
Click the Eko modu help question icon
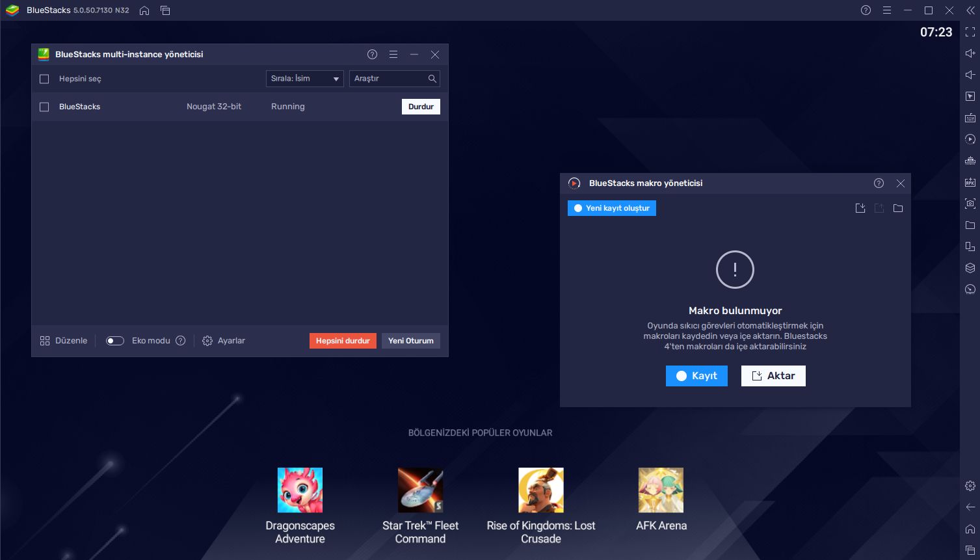coord(181,341)
